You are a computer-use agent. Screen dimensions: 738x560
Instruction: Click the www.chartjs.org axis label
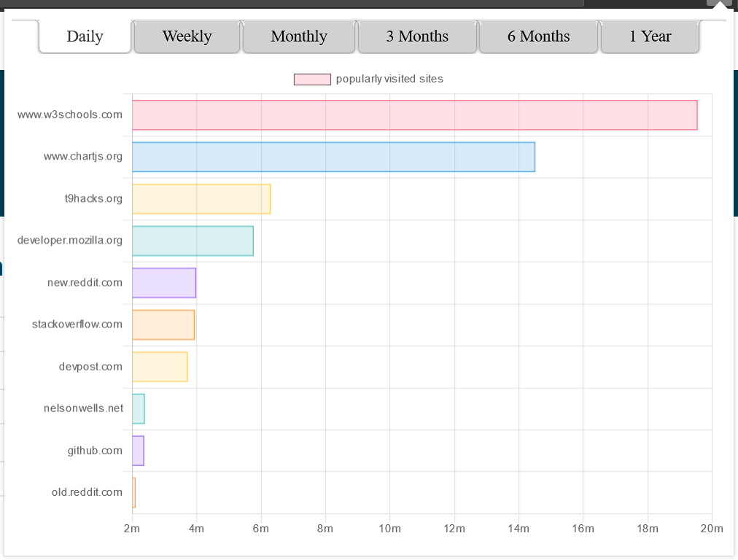click(x=83, y=157)
